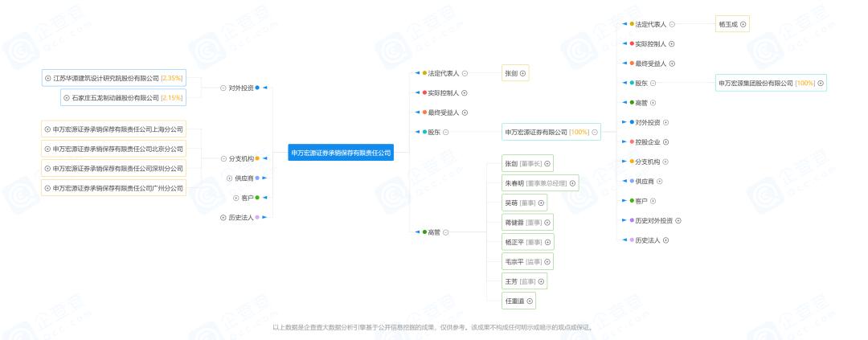Collapse 法定代表人 node connected to 张剑
868x340 pixels.
pos(465,73)
